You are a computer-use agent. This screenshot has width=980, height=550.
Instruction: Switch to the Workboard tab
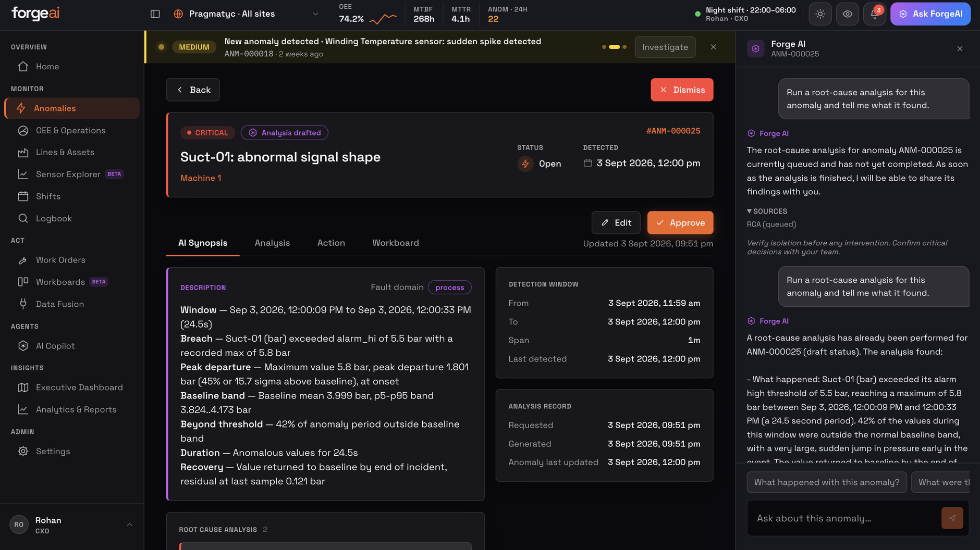point(396,243)
